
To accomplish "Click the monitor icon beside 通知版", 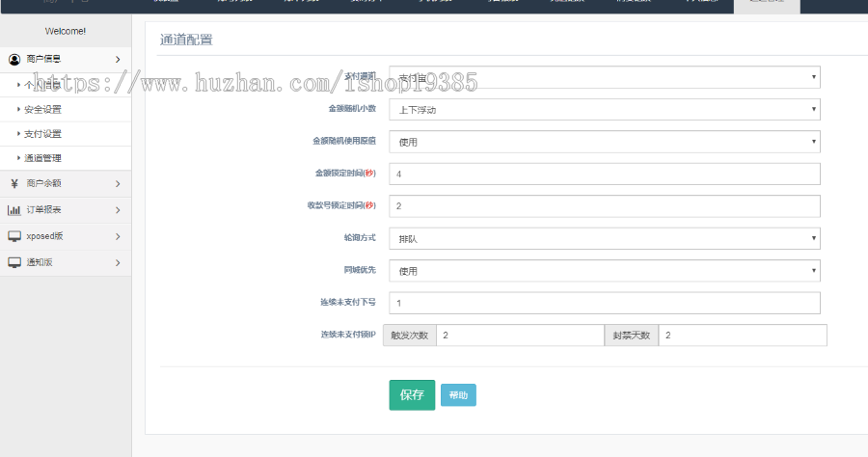I will (14, 263).
